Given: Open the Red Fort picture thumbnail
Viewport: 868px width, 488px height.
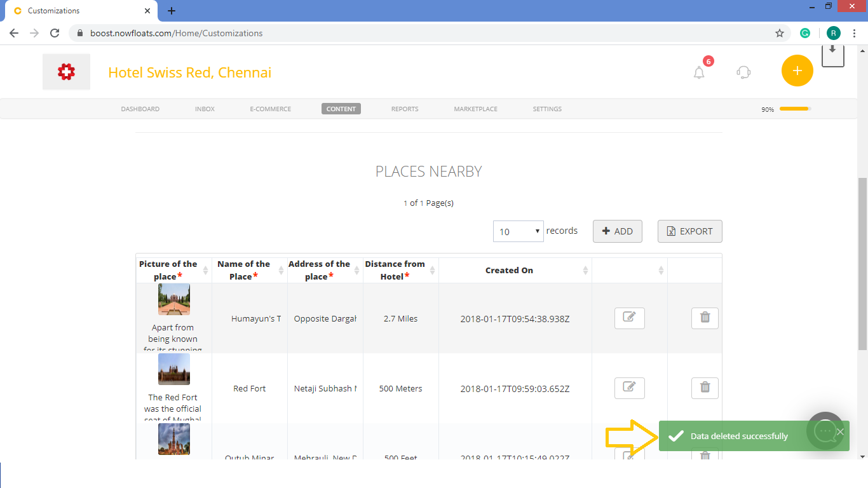Looking at the screenshot, I should click(x=174, y=369).
